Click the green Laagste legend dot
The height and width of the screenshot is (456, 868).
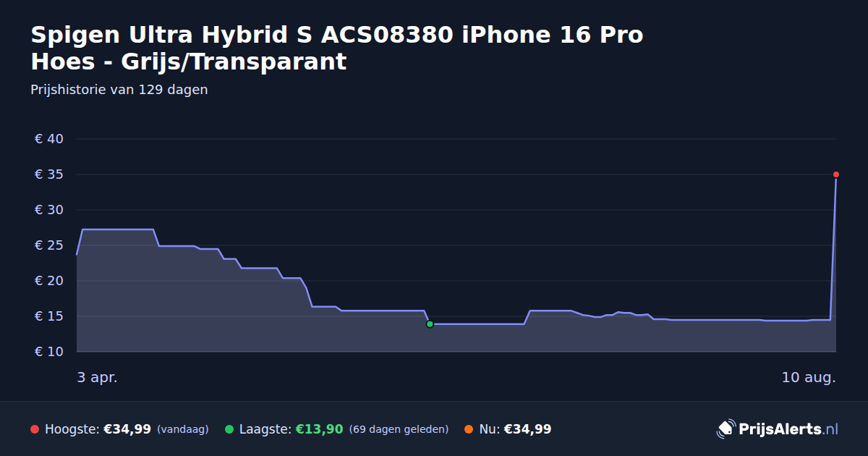[229, 429]
